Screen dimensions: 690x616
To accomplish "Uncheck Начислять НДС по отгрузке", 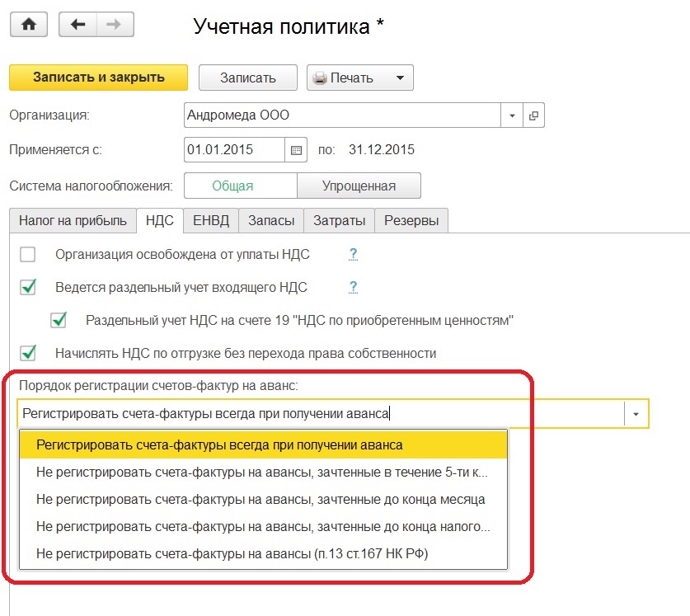I will click(x=28, y=353).
